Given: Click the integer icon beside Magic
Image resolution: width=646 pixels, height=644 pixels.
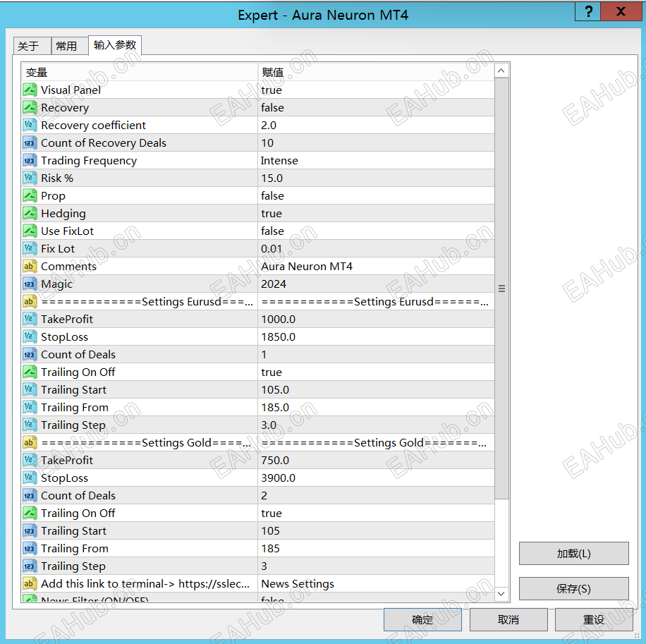Looking at the screenshot, I should (30, 284).
